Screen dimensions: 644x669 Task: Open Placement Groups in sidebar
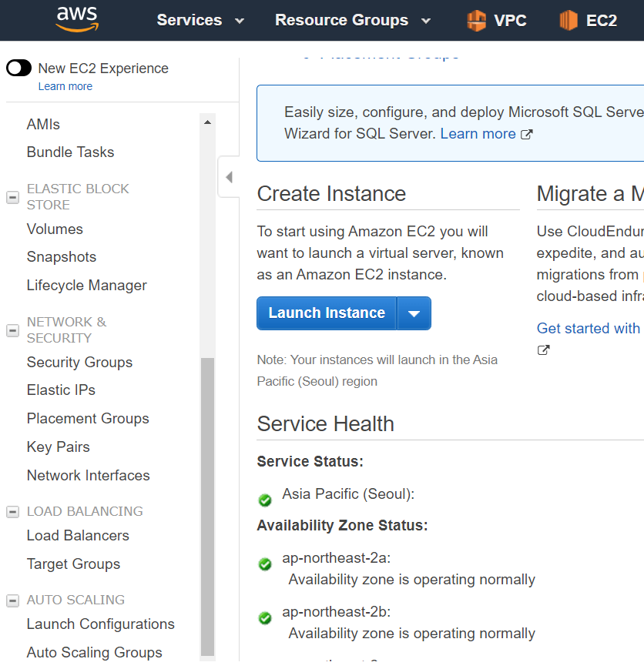[88, 419]
